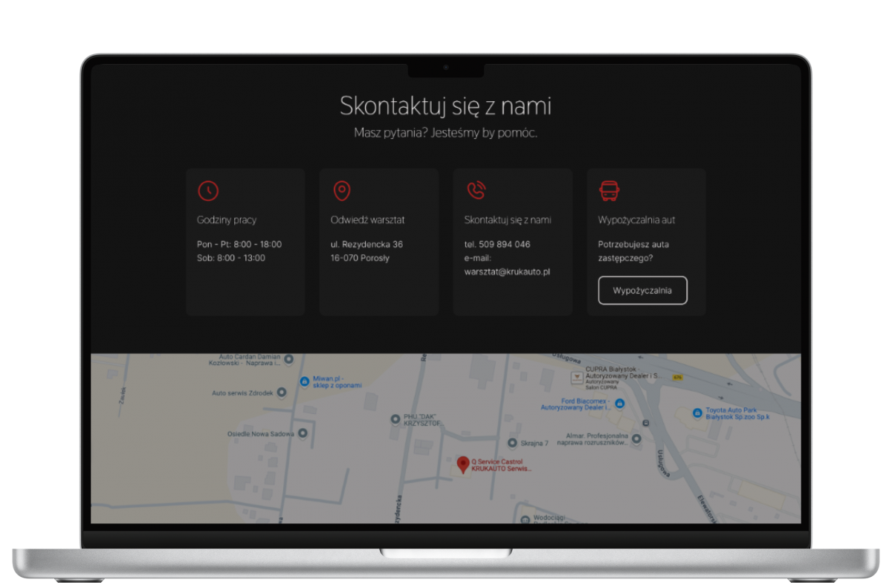Select the Ford Biacomex dealer marker
This screenshot has width=892, height=588.
620,404
